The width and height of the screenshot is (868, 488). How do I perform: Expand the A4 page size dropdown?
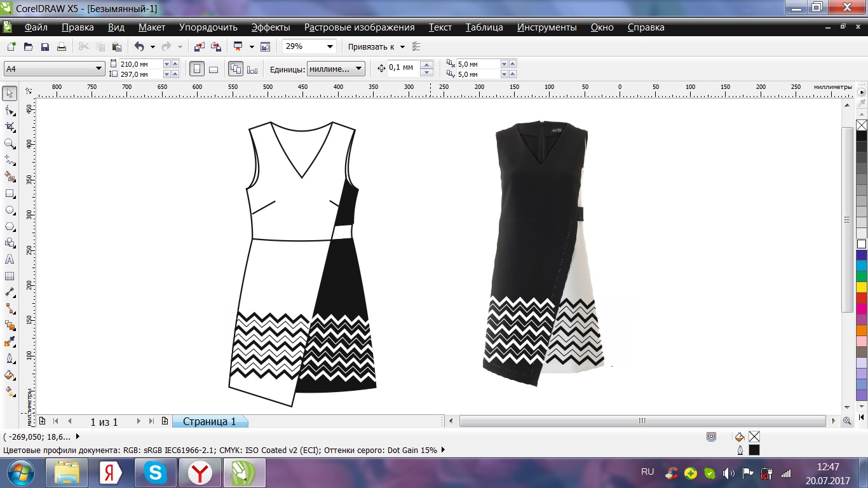(99, 69)
